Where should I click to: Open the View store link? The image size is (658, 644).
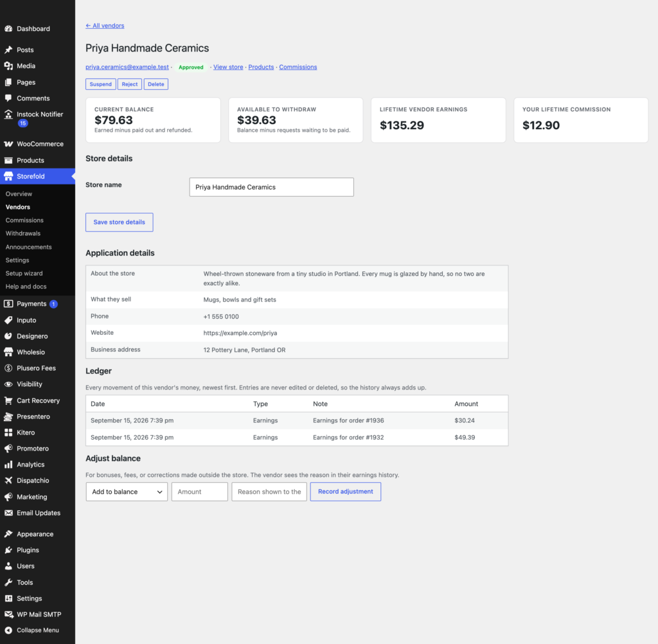click(x=228, y=67)
